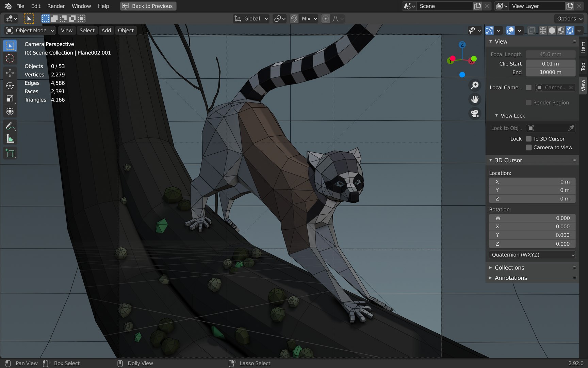Select the Measure tool
This screenshot has width=588, height=368.
tap(10, 139)
